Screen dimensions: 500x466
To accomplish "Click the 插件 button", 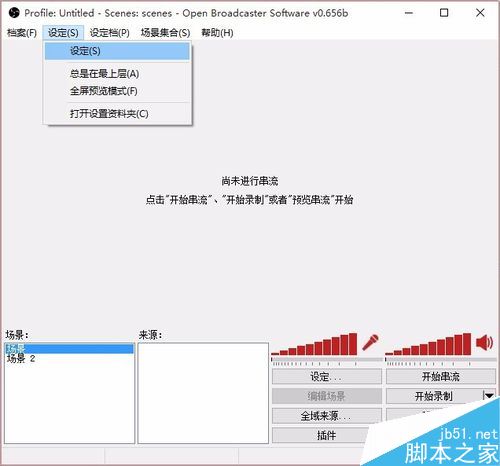I will 327,435.
